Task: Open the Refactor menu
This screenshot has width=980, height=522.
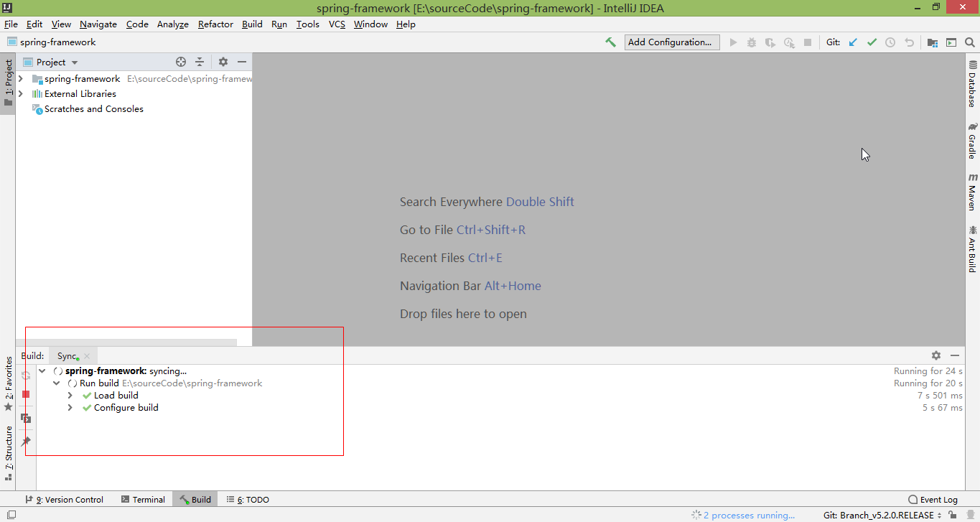Action: point(215,24)
